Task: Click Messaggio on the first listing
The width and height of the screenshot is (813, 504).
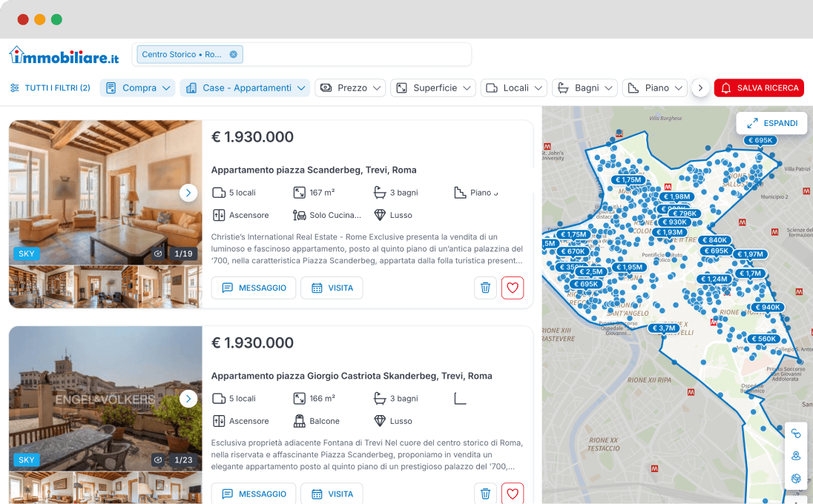Action: coord(254,288)
